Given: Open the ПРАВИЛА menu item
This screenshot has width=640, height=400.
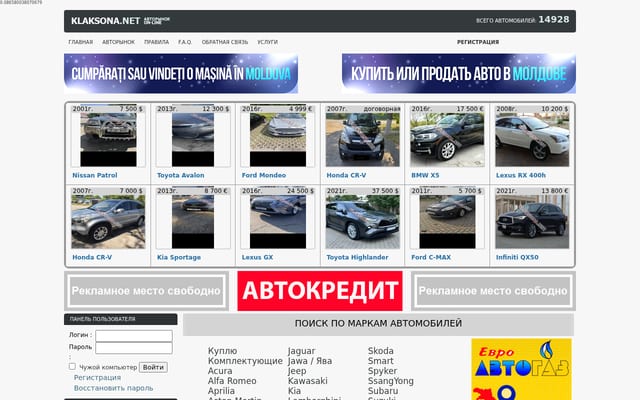Looking at the screenshot, I should click(156, 42).
